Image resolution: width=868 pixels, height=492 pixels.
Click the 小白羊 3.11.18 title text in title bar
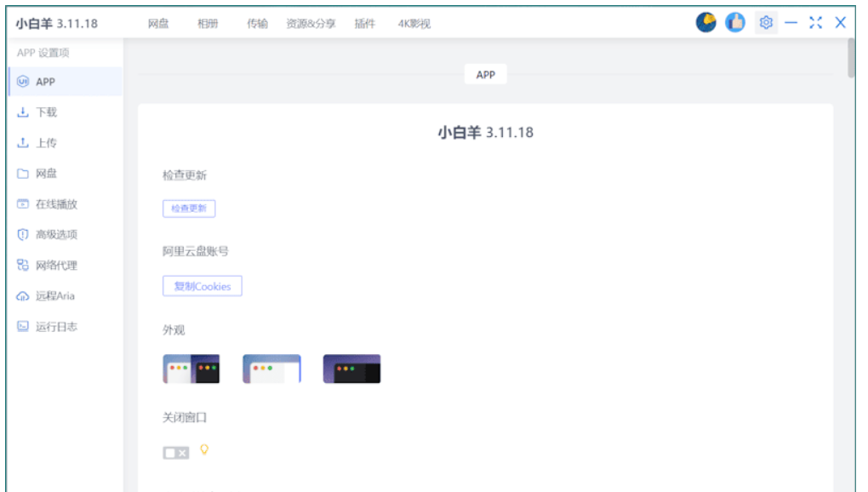point(56,23)
